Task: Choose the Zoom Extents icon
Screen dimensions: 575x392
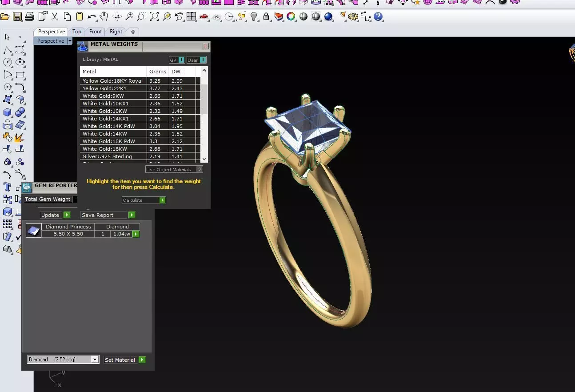Action: click(154, 17)
